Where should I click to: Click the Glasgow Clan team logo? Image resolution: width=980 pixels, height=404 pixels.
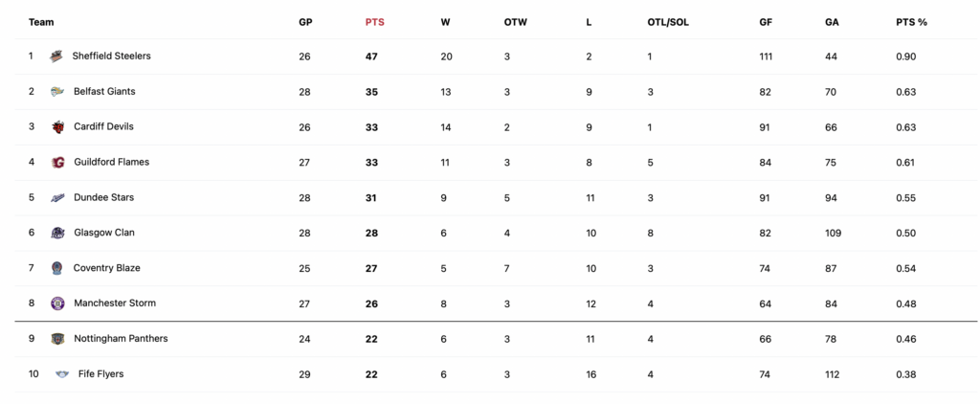57,234
